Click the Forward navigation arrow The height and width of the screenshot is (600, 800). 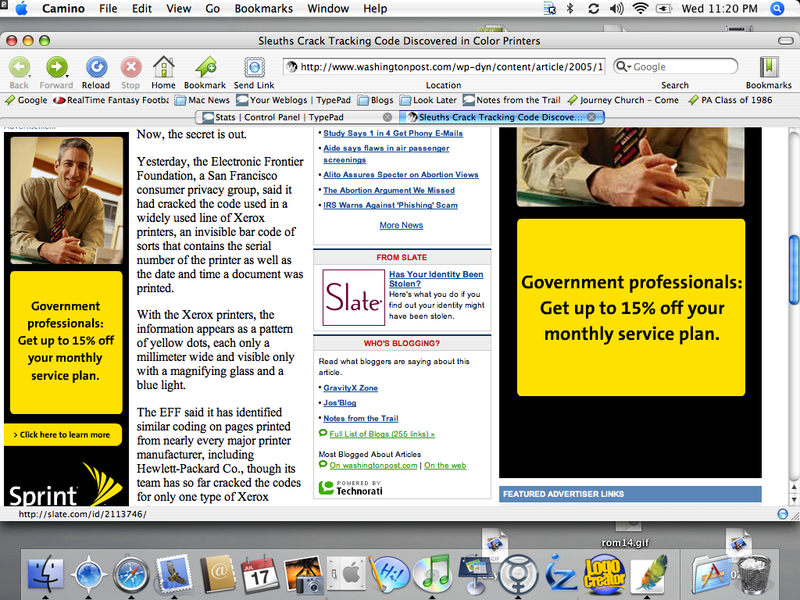[57, 67]
